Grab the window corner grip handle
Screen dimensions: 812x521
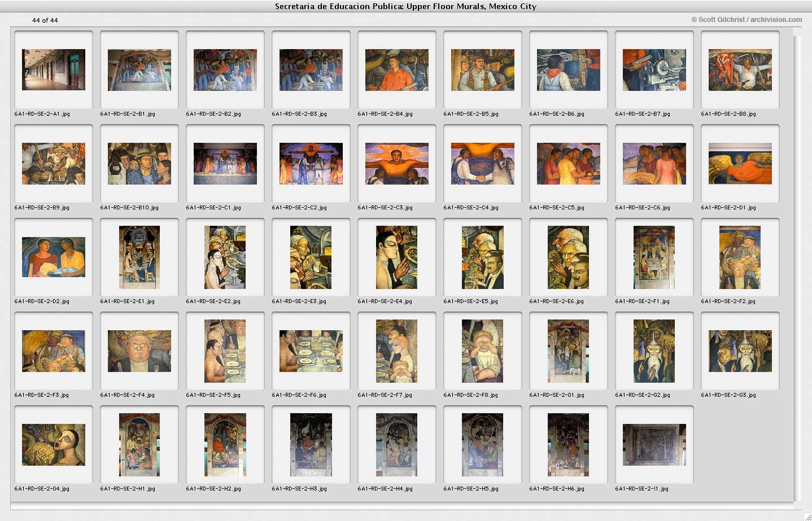[x=807, y=516]
